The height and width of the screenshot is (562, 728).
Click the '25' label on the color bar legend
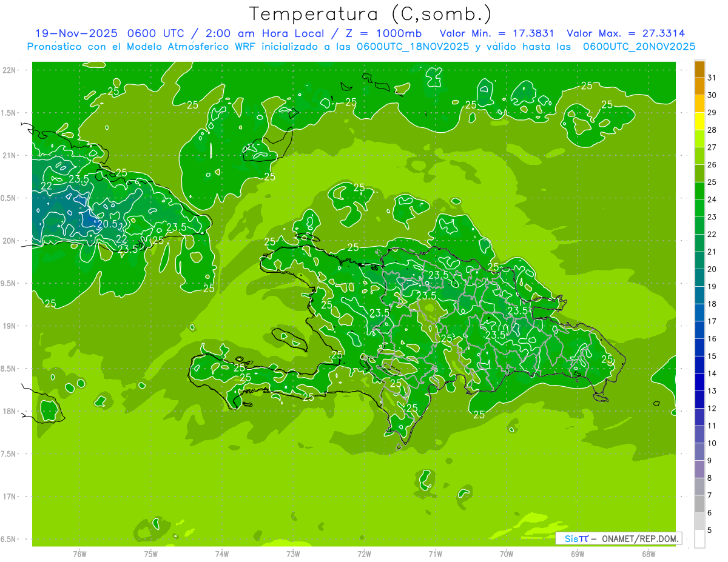tap(712, 182)
